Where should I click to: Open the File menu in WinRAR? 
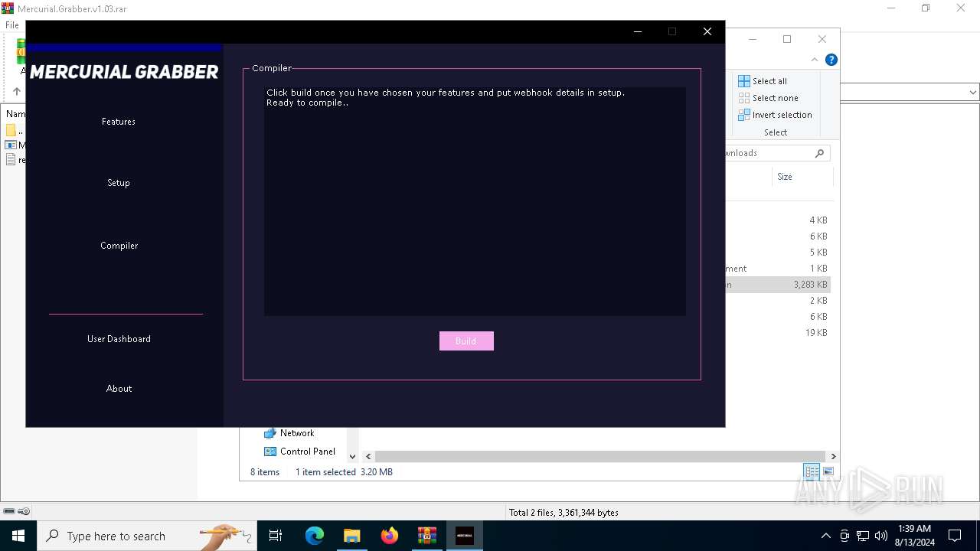(x=12, y=25)
